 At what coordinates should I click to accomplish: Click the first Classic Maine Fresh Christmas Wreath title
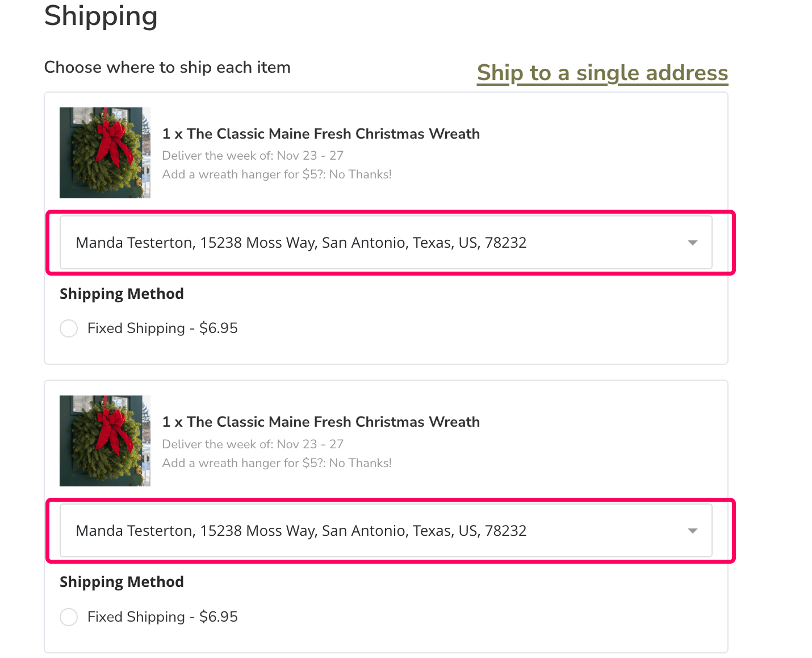click(x=321, y=134)
